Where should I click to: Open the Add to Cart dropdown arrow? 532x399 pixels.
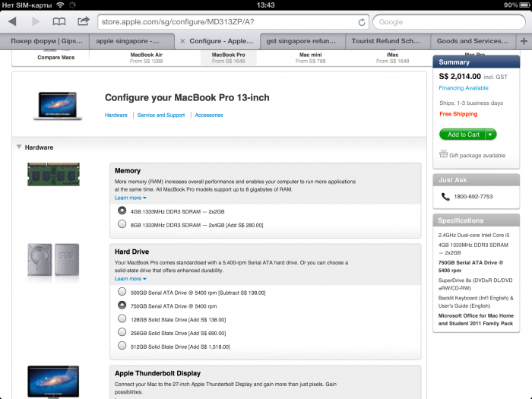(x=491, y=135)
